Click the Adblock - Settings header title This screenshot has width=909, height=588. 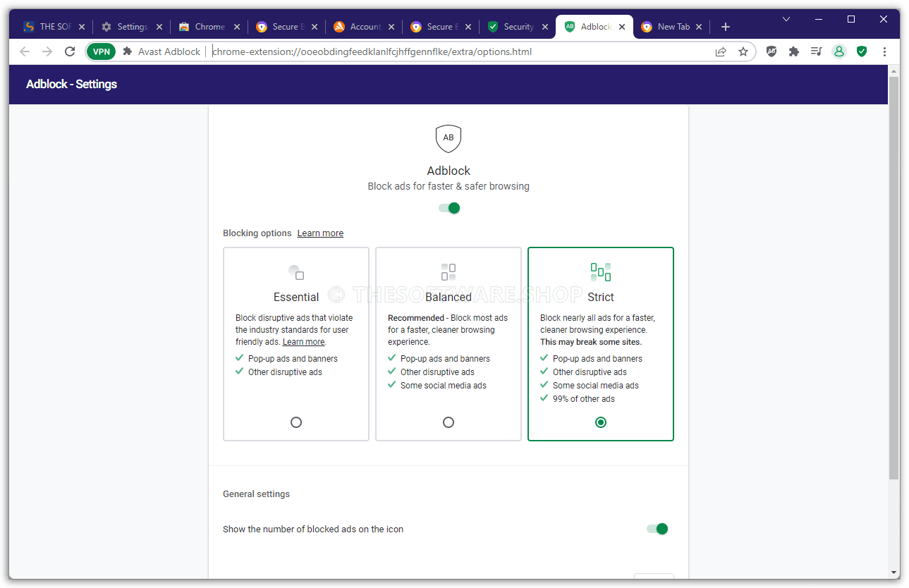[71, 84]
